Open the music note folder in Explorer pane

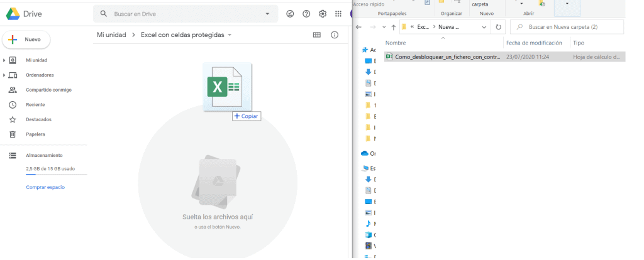click(369, 224)
